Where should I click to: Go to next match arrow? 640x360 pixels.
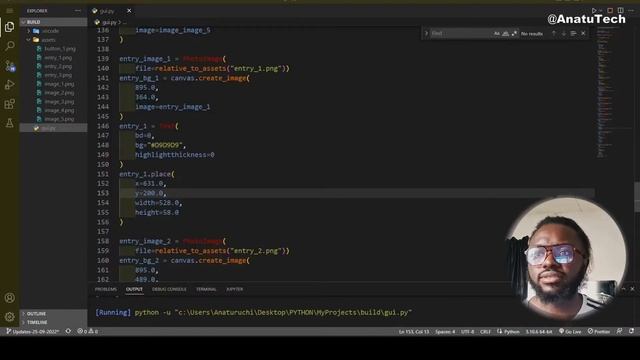(564, 33)
